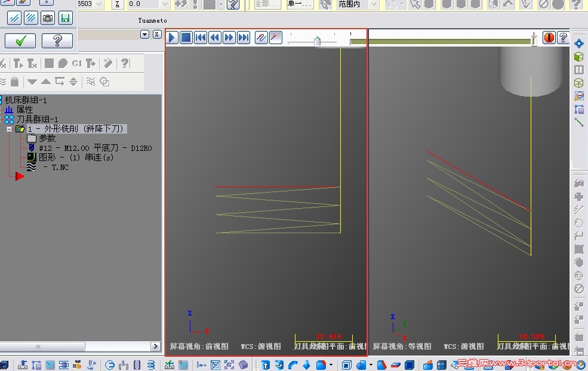This screenshot has height=371, width=588.
Task: Step forward one move
Action: [229, 38]
